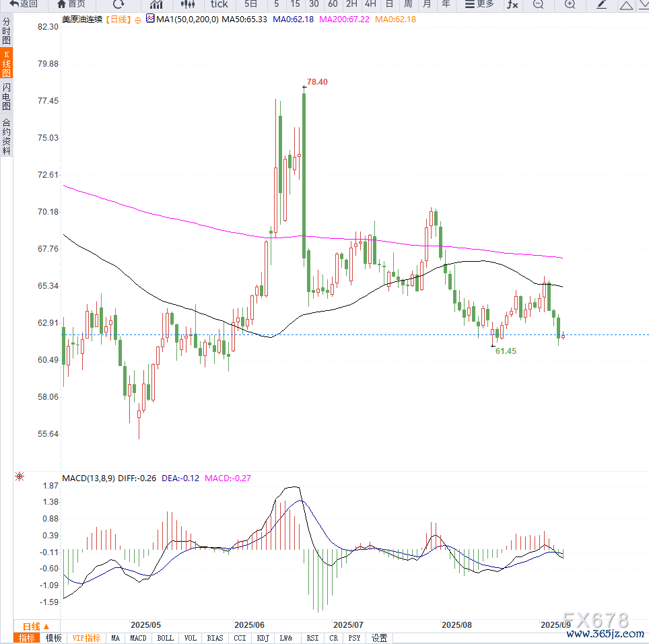Open the 更多 dropdown menu

click(x=479, y=4)
